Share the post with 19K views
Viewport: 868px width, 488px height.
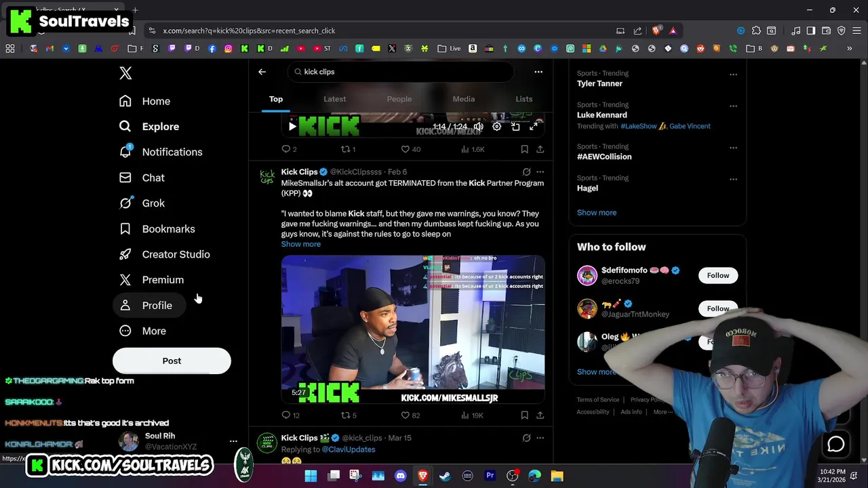click(x=540, y=415)
